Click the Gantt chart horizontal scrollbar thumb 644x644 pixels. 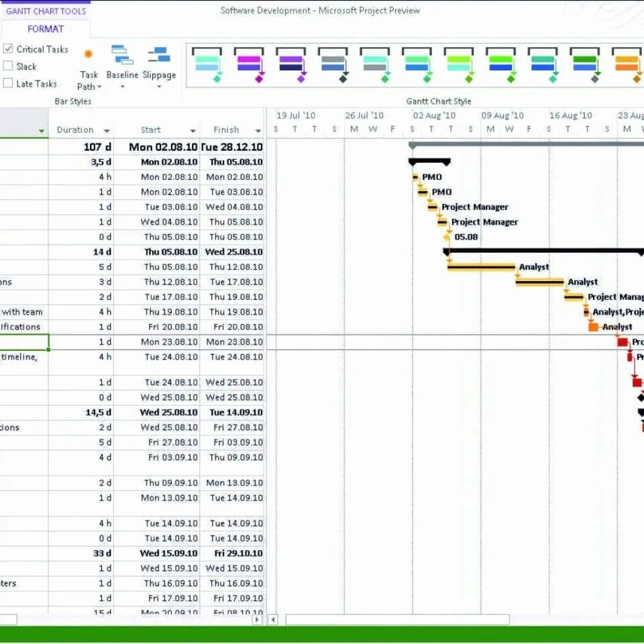point(397,619)
